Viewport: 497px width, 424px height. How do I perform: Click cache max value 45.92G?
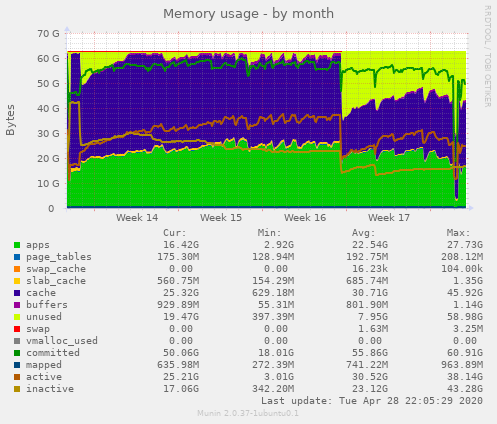pos(465,293)
